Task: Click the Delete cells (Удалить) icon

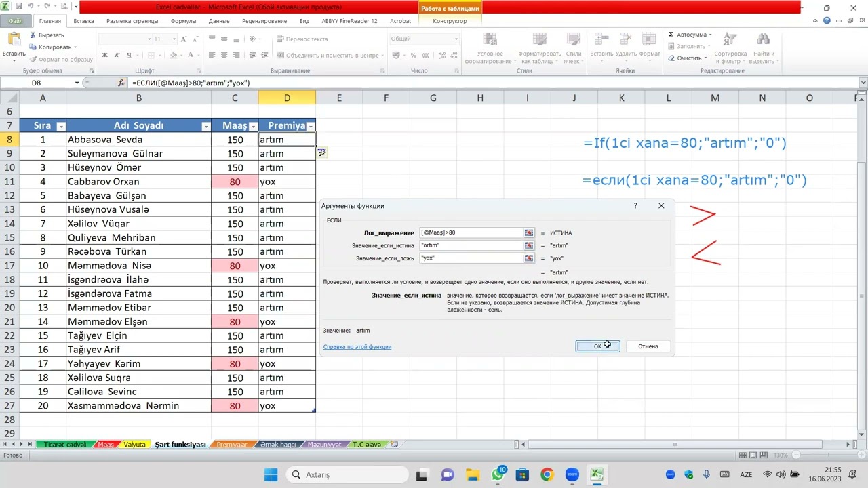Action: point(625,39)
